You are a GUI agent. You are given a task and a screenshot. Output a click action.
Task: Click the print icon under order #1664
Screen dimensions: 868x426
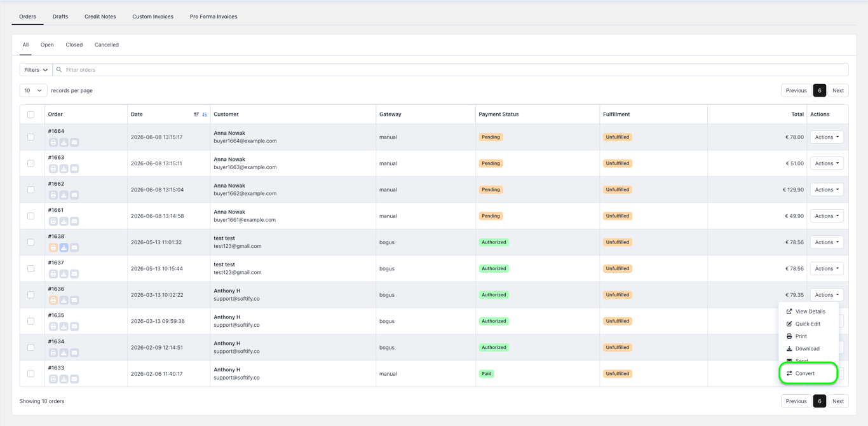(x=53, y=142)
